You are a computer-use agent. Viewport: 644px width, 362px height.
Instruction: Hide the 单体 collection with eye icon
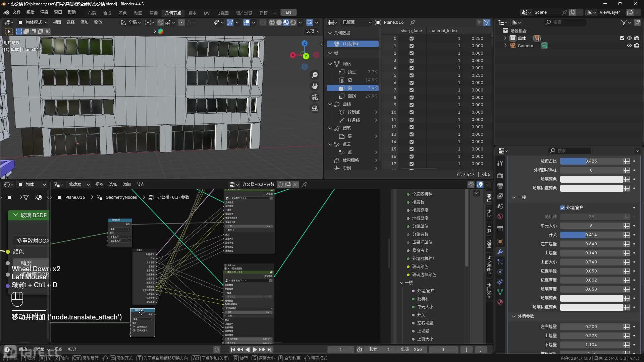pyautogui.click(x=629, y=38)
